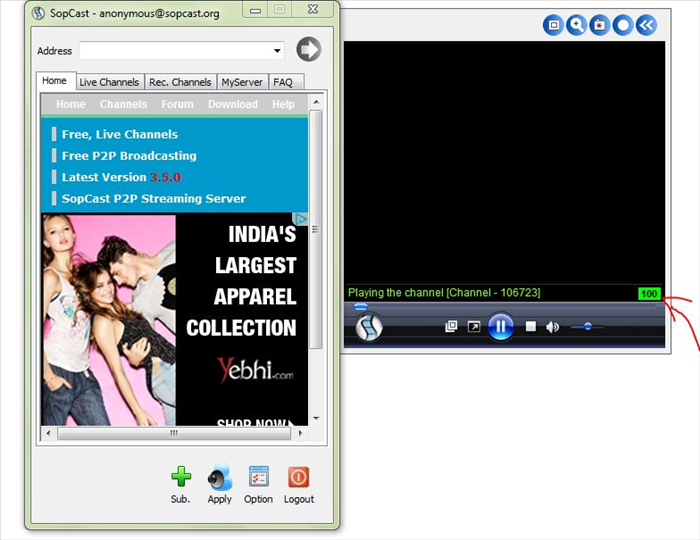Open the FAQ tab
This screenshot has width=700, height=540.
tap(283, 82)
